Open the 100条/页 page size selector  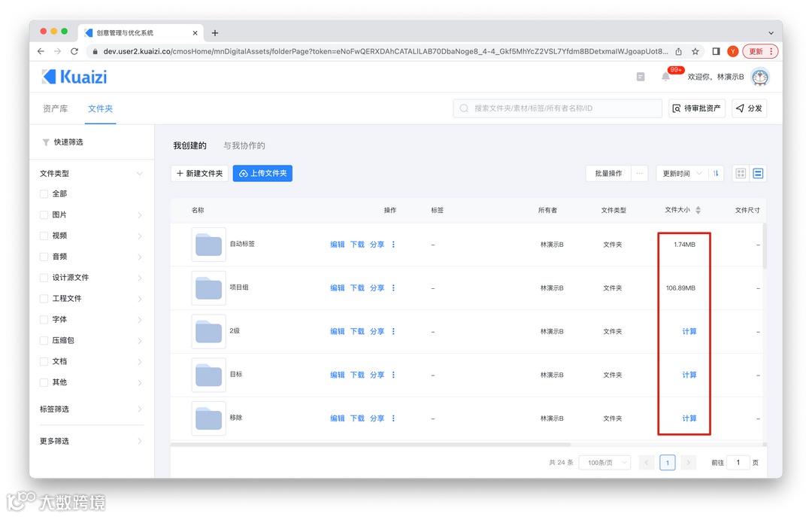click(604, 462)
